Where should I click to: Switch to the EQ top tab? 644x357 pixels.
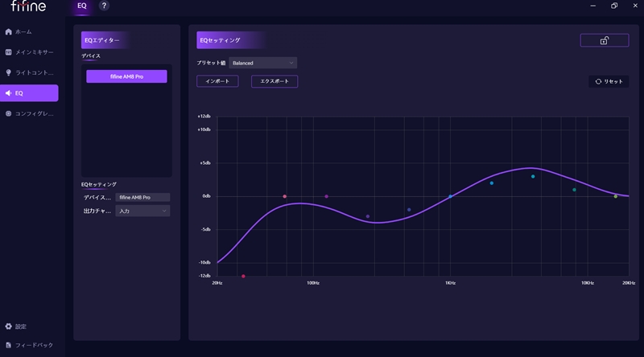click(x=82, y=6)
